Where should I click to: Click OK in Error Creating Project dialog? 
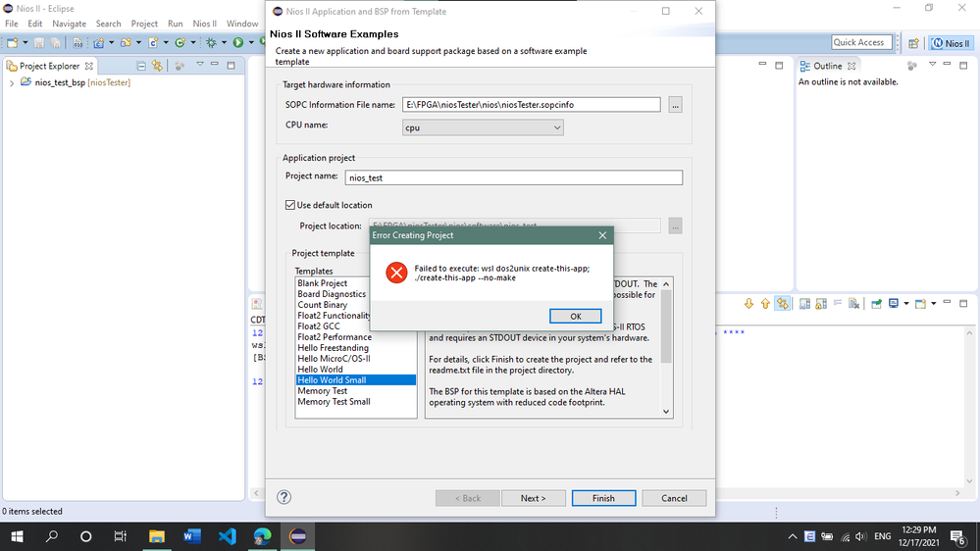pos(576,316)
